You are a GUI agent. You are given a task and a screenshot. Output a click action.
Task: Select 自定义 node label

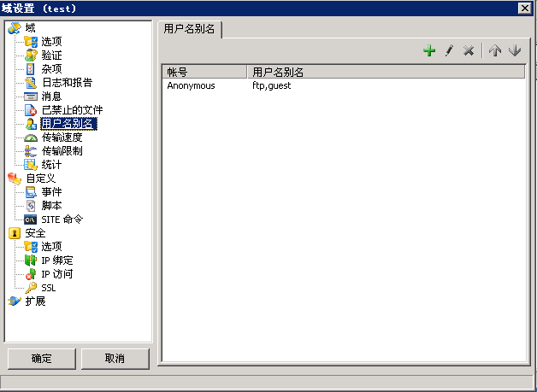[x=40, y=178]
